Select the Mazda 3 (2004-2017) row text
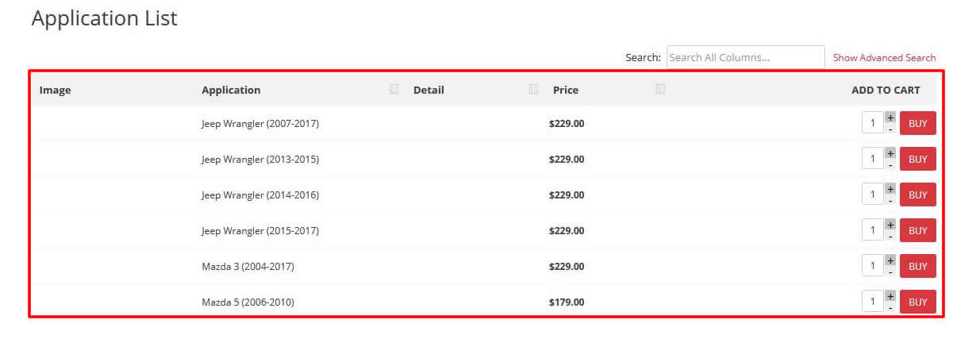Screen dimensions: 980x339 coord(248,267)
